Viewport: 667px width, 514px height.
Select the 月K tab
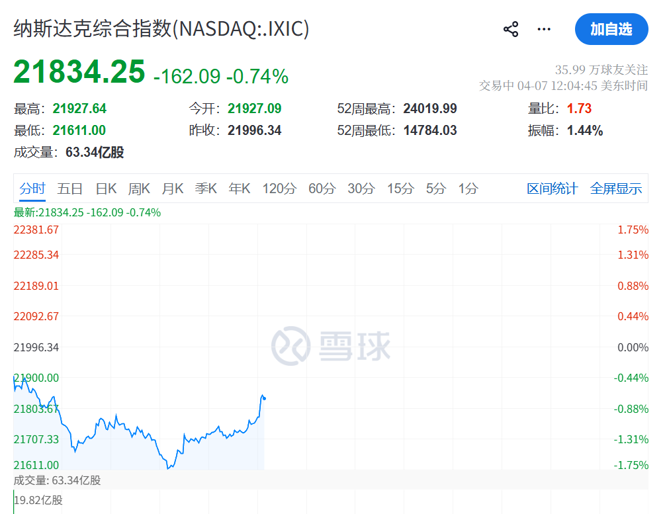(173, 188)
